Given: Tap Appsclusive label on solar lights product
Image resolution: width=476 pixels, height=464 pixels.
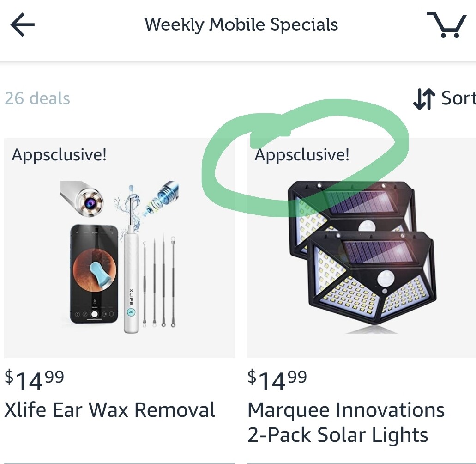Looking at the screenshot, I should 302,155.
